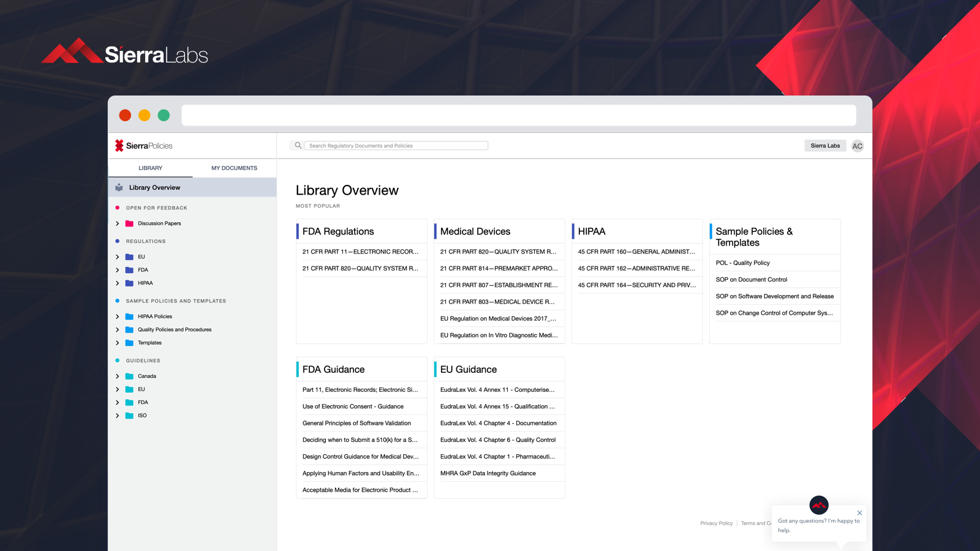
Task: Open MHRA GxP Data Integrity Guidance
Action: [x=488, y=473]
